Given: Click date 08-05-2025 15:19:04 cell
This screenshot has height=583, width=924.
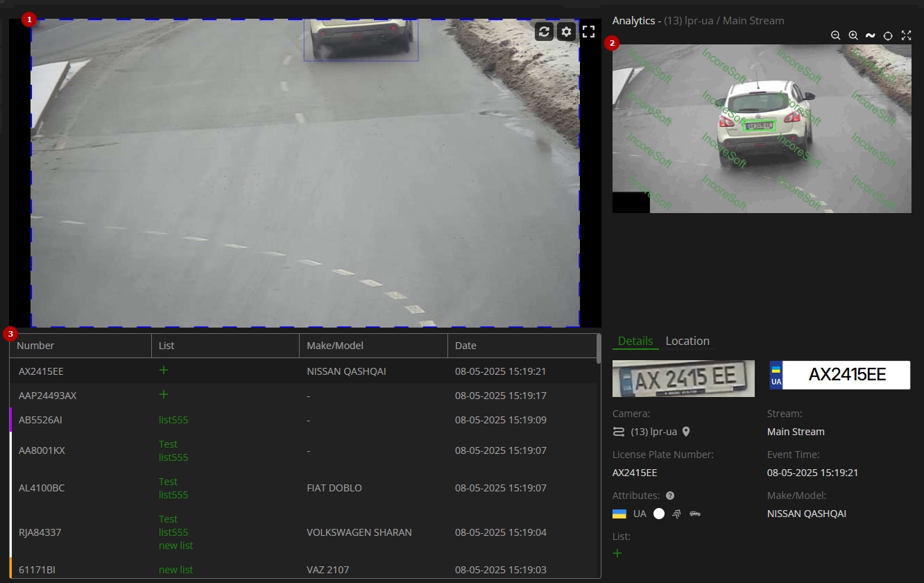Looking at the screenshot, I should [501, 532].
